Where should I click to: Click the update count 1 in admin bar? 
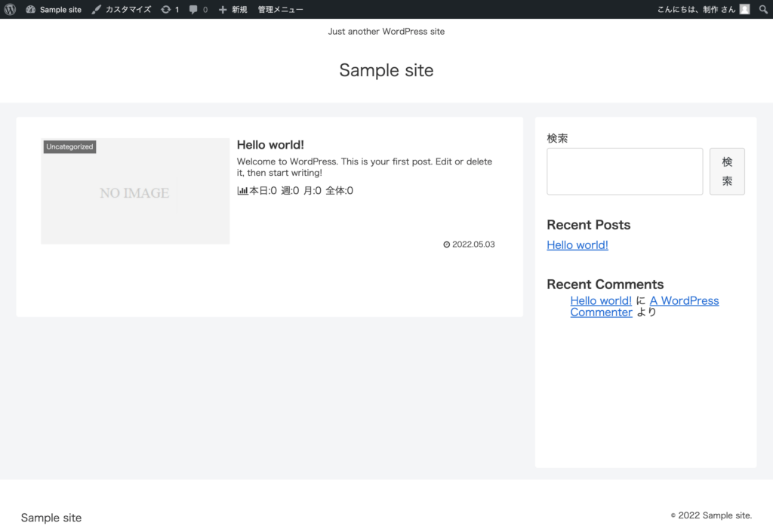tap(177, 9)
